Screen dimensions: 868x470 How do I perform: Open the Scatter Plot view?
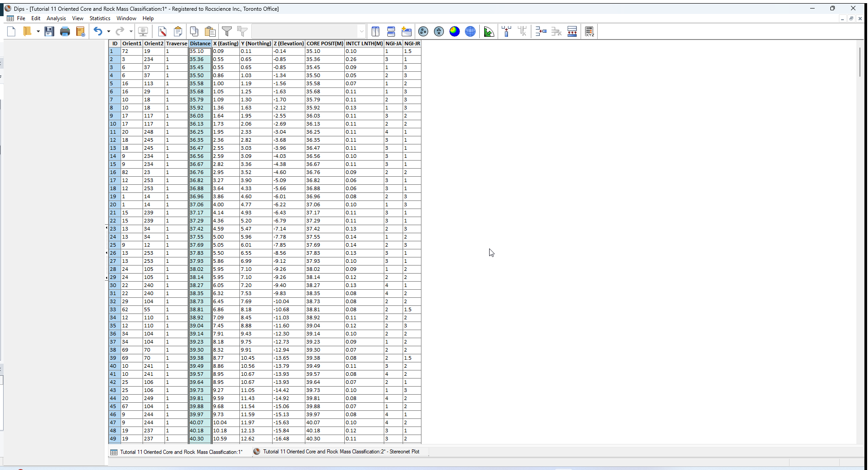(438, 31)
